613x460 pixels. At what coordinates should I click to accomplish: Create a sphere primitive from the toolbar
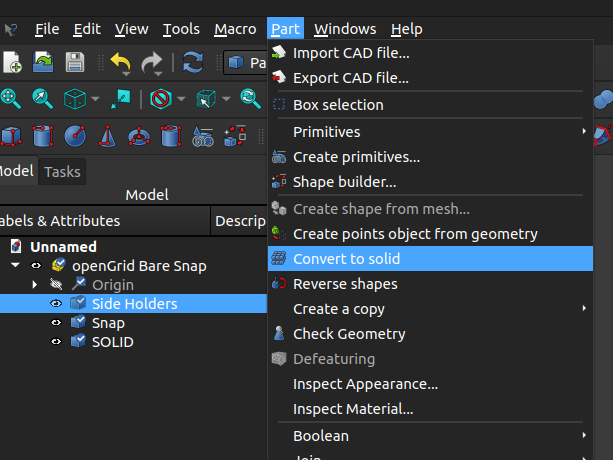click(x=75, y=135)
